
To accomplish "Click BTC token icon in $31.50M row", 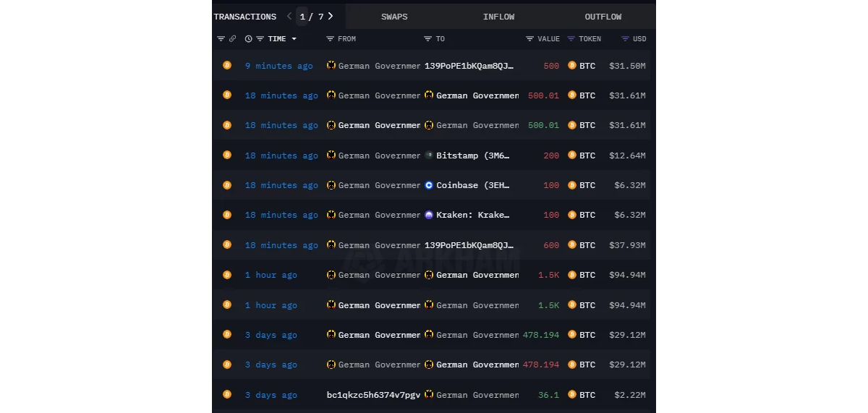I will pyautogui.click(x=572, y=65).
